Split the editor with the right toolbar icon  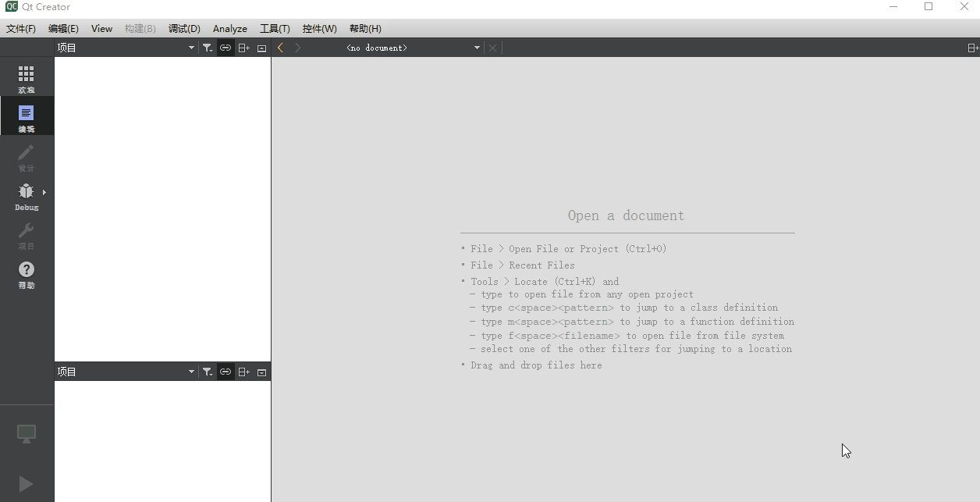click(973, 48)
